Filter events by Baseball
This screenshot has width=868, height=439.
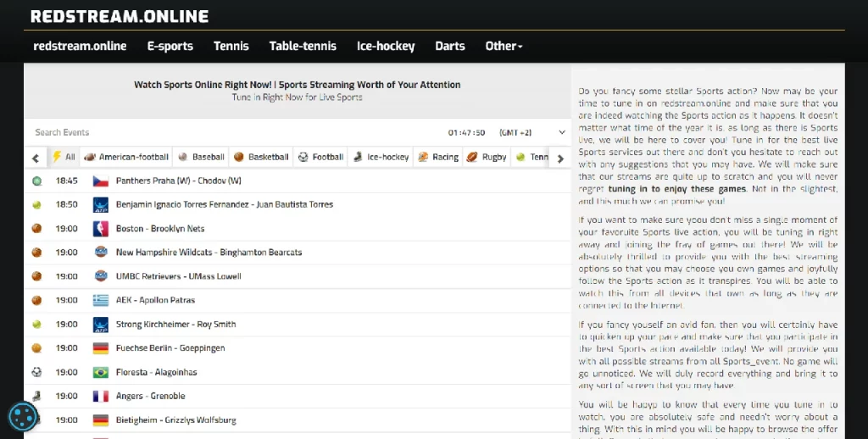(202, 158)
